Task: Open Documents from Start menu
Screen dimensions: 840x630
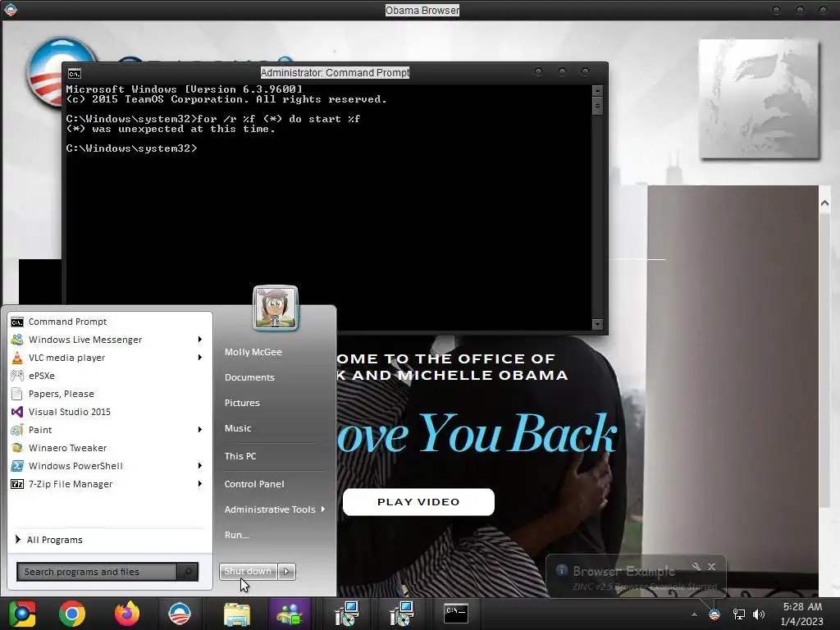Action: pos(249,377)
